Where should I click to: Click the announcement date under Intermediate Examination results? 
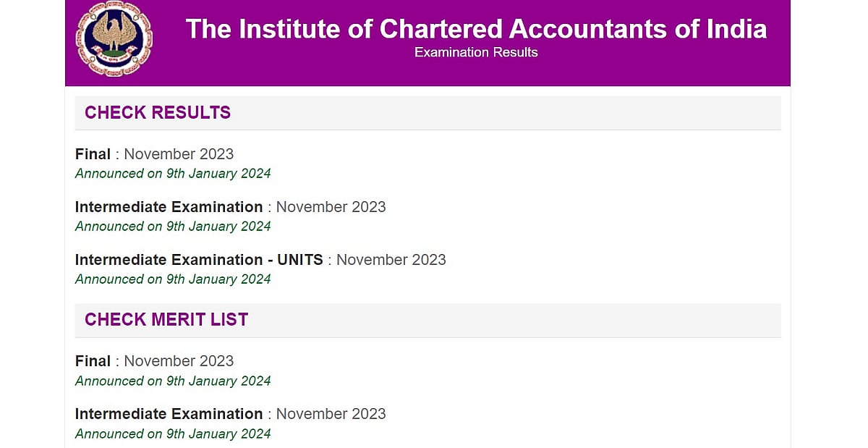tap(172, 226)
